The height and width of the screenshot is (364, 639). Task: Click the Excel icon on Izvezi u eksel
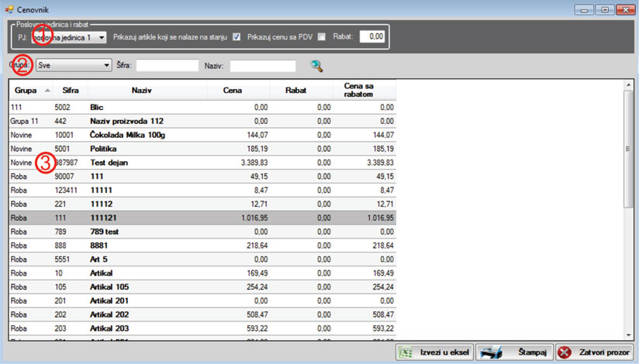[x=405, y=352]
